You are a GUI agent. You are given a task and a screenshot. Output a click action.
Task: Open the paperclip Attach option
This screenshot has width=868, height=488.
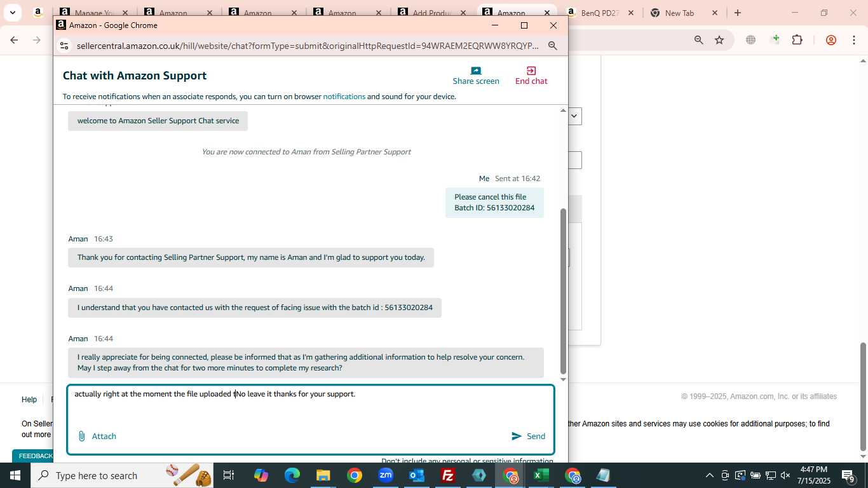point(97,436)
